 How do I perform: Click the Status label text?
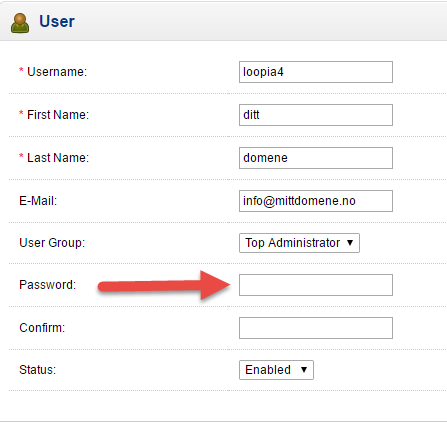click(x=38, y=370)
